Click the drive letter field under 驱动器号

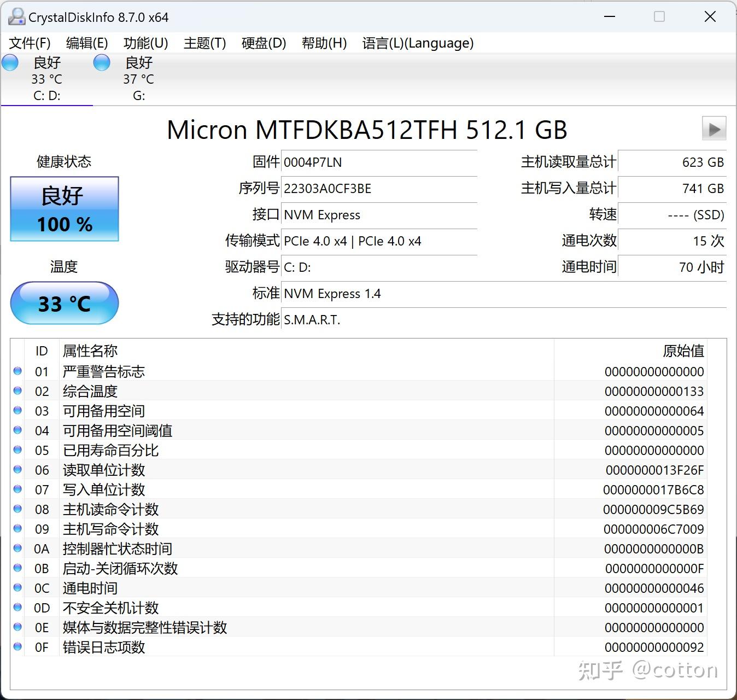(x=379, y=267)
